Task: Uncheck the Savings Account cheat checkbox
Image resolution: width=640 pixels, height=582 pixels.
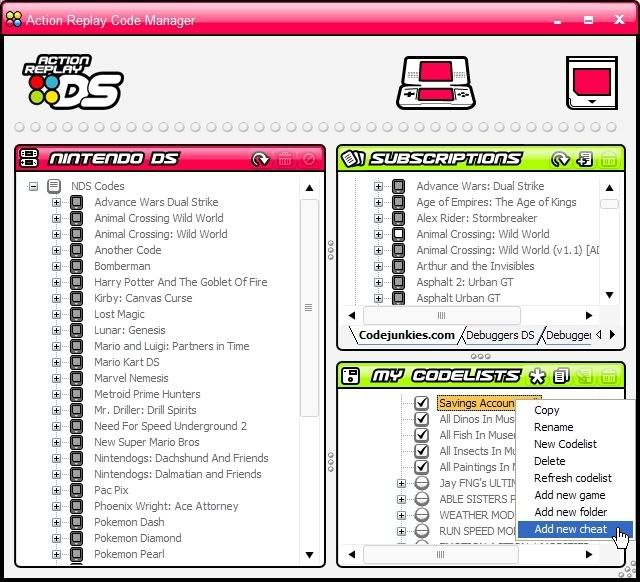Action: (x=422, y=403)
